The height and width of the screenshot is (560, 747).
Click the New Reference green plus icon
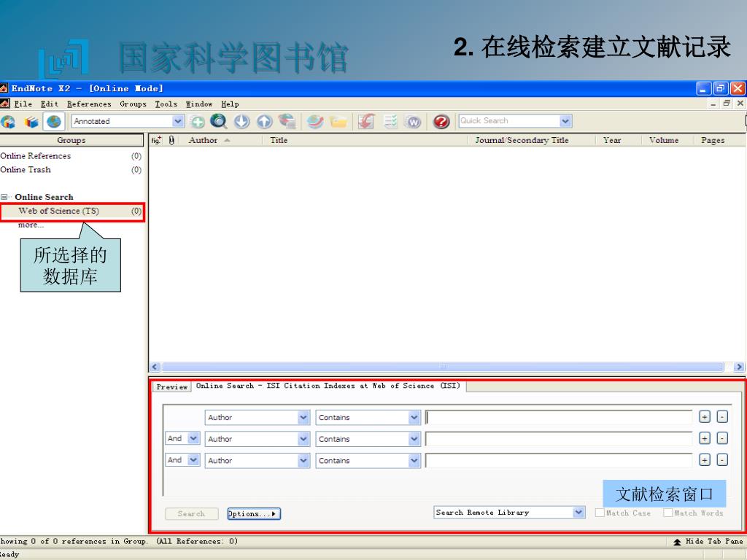tap(197, 122)
